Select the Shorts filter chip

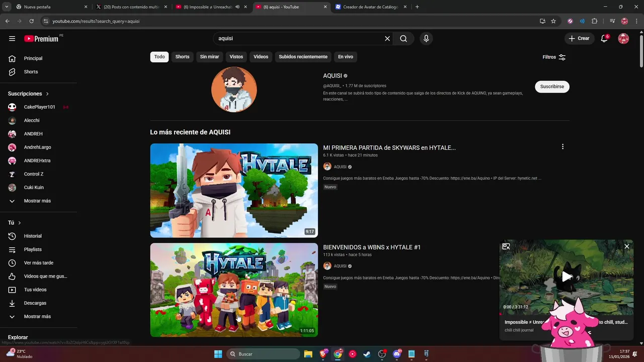pyautogui.click(x=182, y=57)
